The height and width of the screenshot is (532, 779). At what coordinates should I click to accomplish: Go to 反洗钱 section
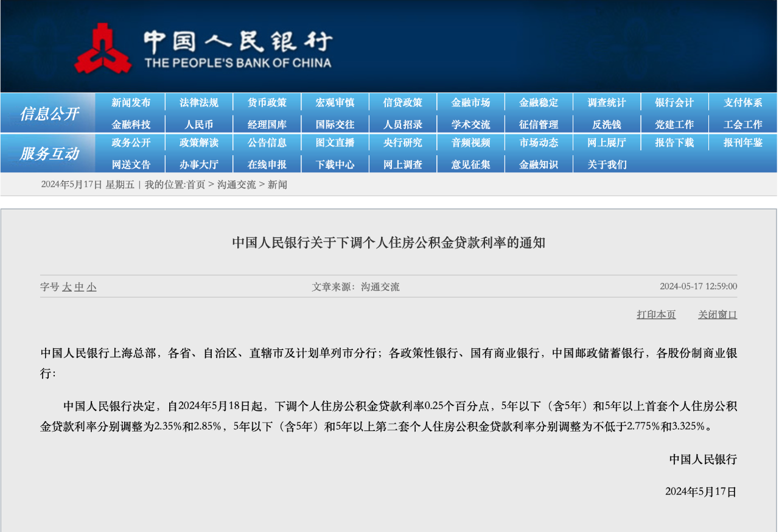pyautogui.click(x=607, y=125)
